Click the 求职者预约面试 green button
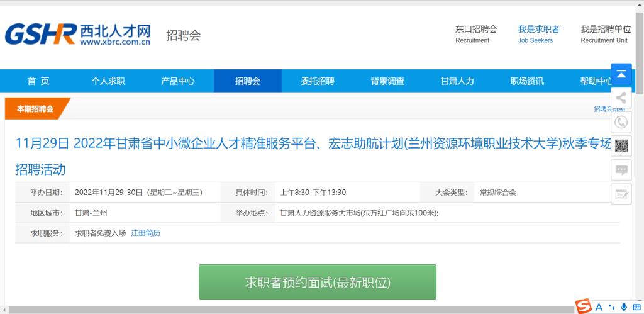The height and width of the screenshot is (314, 644). pyautogui.click(x=318, y=282)
